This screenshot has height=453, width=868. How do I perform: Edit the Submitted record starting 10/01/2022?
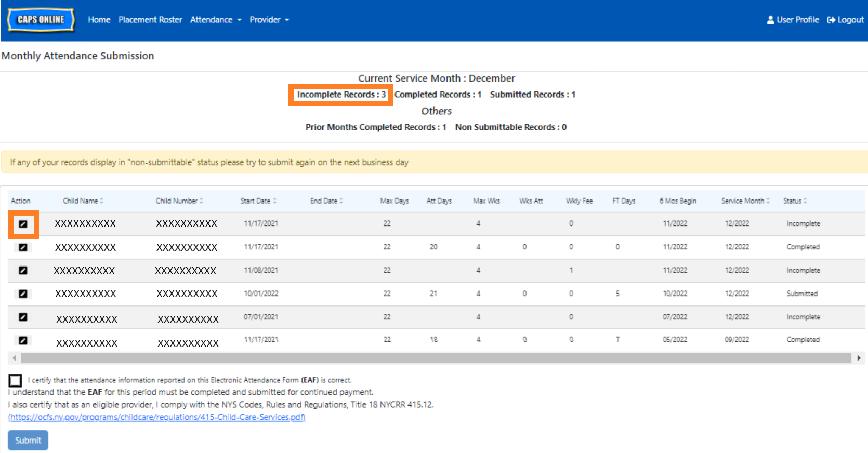click(23, 294)
